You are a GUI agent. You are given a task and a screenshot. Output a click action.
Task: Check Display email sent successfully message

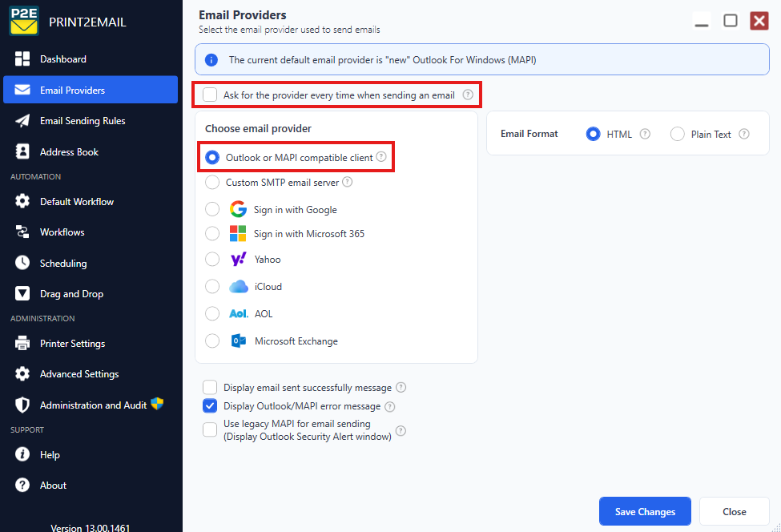coord(210,387)
